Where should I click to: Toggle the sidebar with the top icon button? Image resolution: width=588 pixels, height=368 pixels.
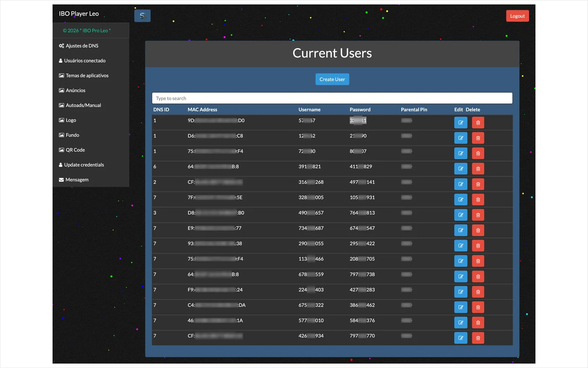[142, 16]
